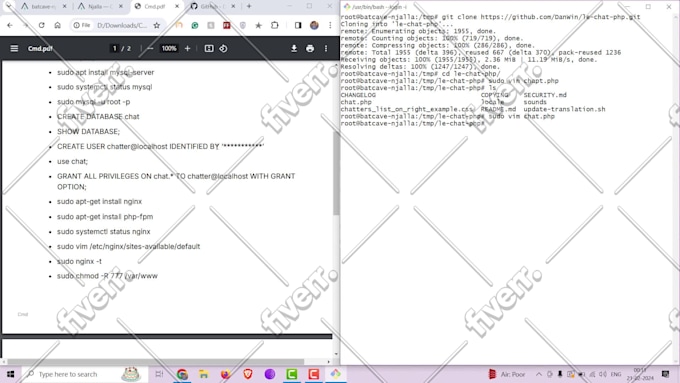Screen dimensions: 680x383
Task: Click 'CREATE DATABASE chat' line
Action: 98,117
